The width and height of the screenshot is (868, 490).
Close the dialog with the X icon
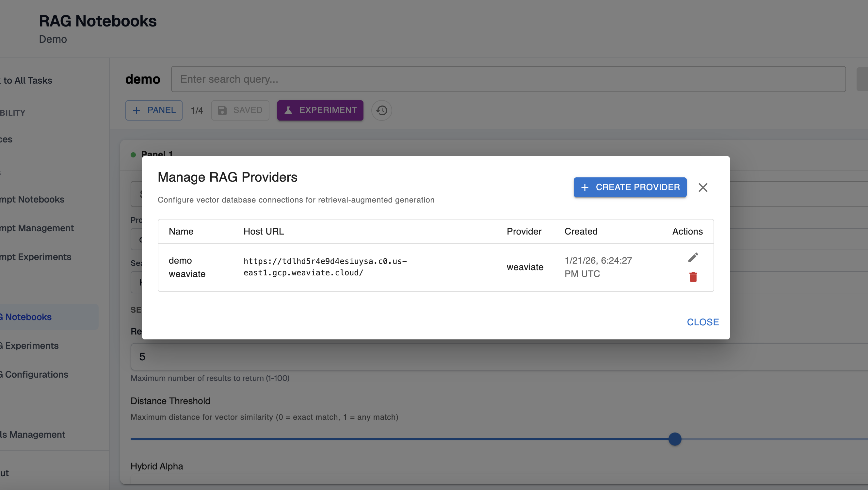pyautogui.click(x=702, y=188)
